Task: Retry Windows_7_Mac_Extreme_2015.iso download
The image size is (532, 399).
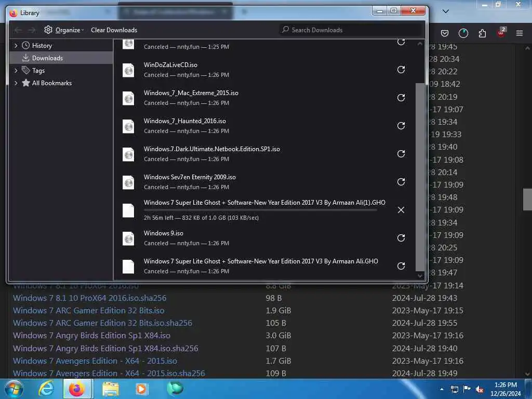Action: tap(401, 98)
